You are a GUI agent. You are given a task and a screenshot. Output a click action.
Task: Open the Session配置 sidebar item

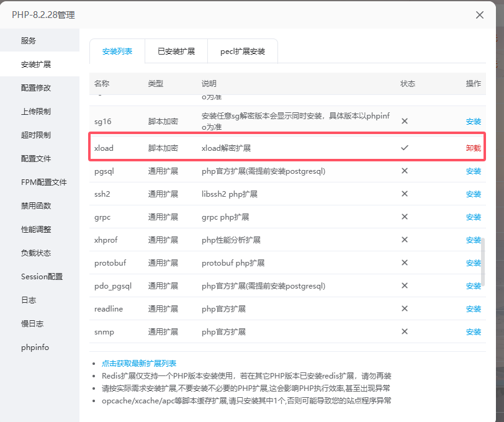point(42,277)
